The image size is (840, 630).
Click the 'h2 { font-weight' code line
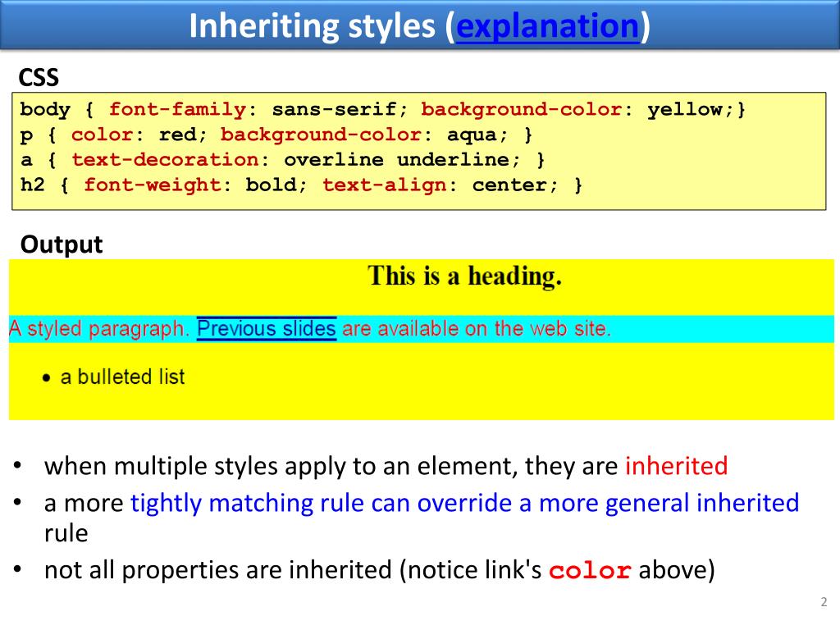pos(302,185)
